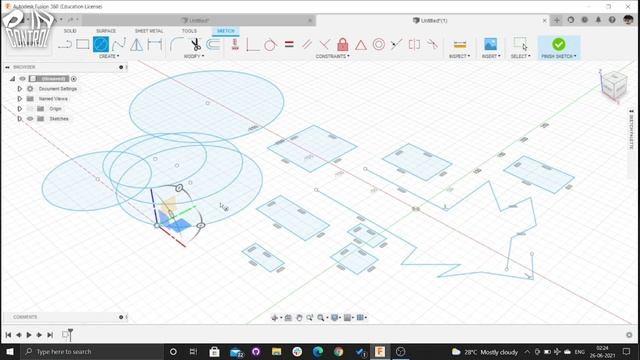Select the Spline sketch tool

[119, 44]
